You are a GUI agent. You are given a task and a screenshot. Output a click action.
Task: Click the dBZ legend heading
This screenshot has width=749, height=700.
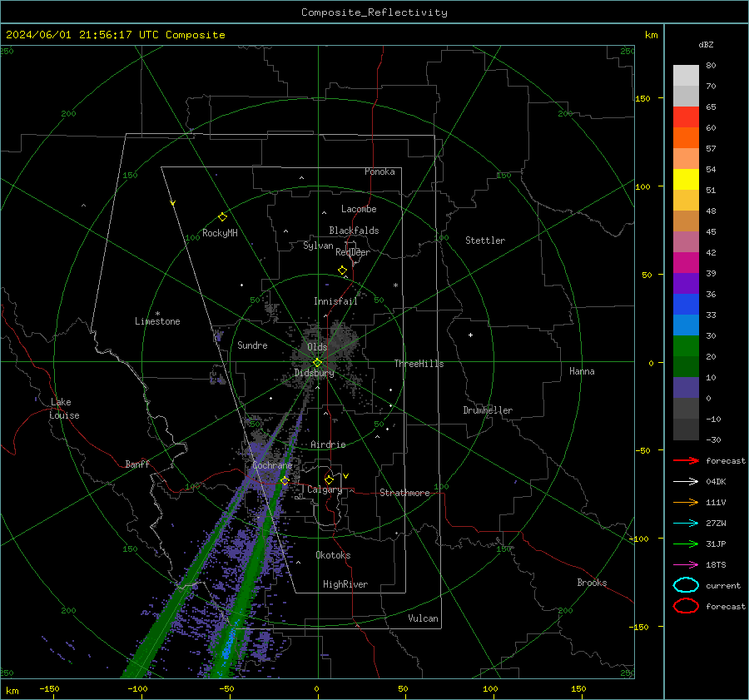click(706, 44)
